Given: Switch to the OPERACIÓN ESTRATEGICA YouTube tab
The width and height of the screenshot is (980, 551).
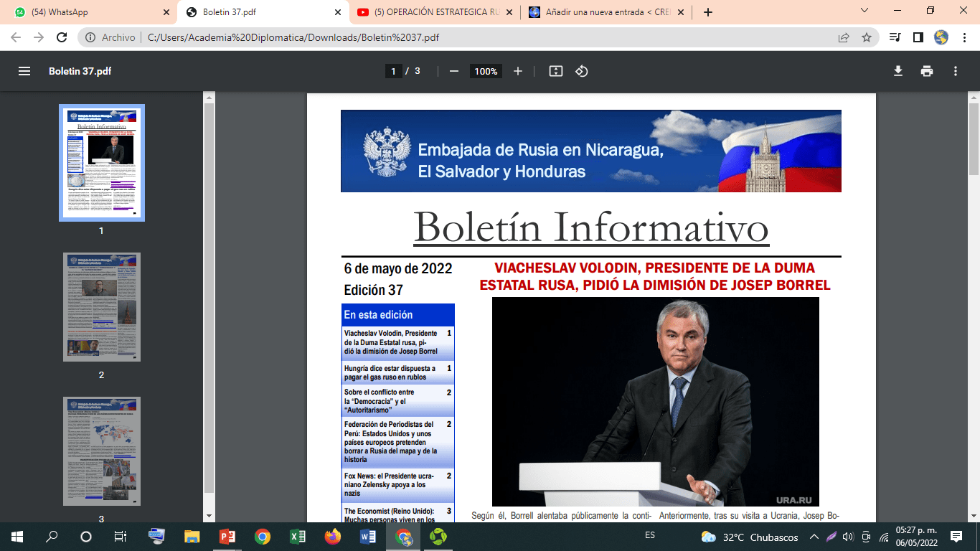Looking at the screenshot, I should pyautogui.click(x=435, y=11).
